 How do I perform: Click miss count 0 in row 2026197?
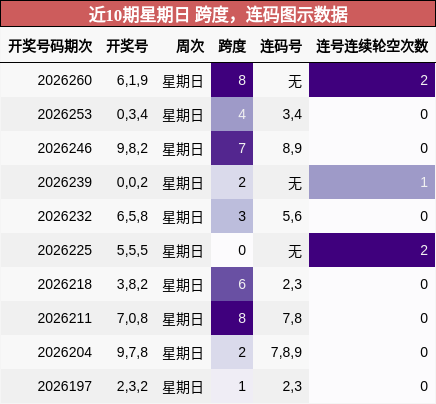click(x=372, y=386)
